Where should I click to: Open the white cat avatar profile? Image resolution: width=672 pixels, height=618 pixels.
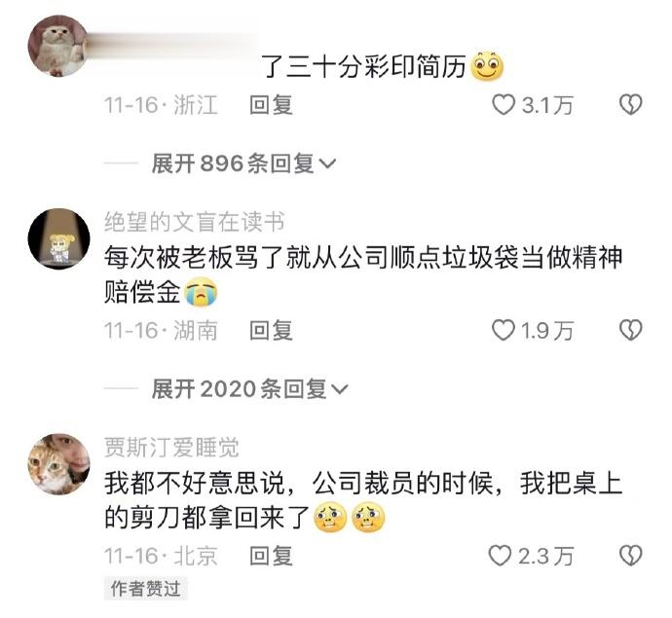58,46
